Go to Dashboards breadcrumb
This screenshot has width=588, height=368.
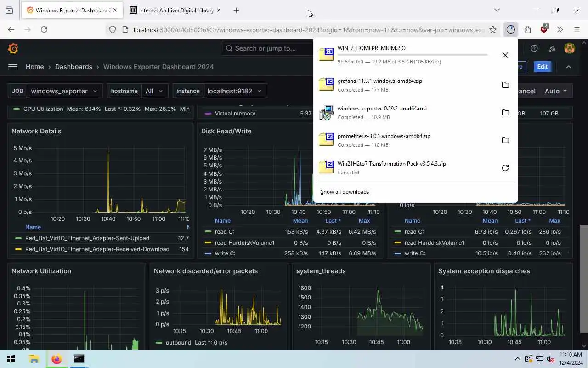pos(73,67)
